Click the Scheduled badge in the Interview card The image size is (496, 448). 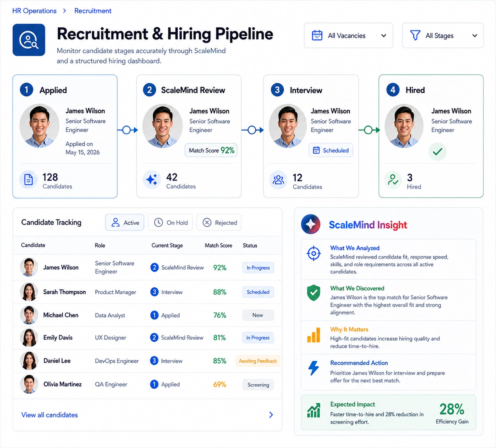[x=331, y=150]
